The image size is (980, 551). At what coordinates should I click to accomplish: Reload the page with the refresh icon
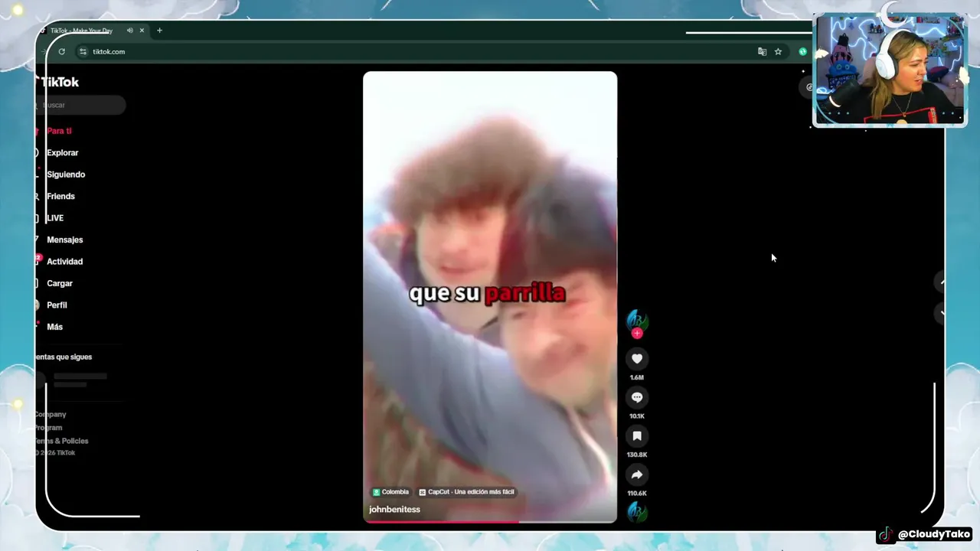62,51
